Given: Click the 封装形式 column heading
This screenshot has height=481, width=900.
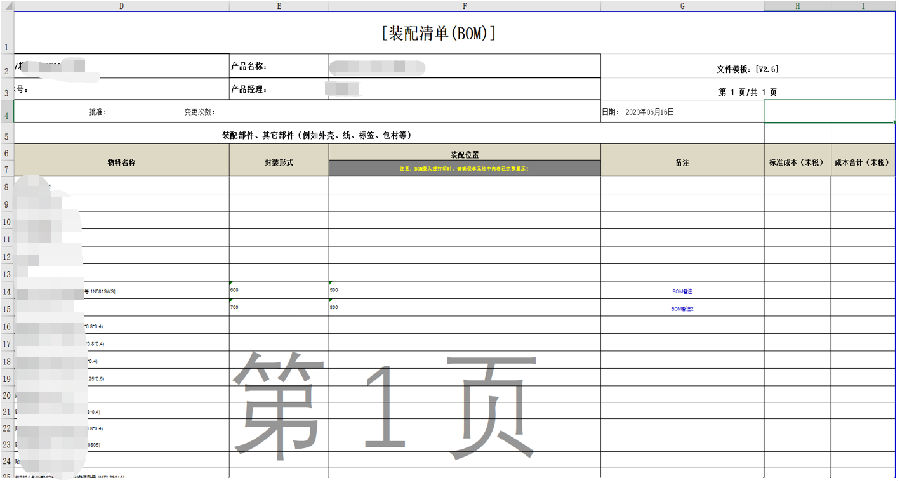Looking at the screenshot, I should coord(279,162).
